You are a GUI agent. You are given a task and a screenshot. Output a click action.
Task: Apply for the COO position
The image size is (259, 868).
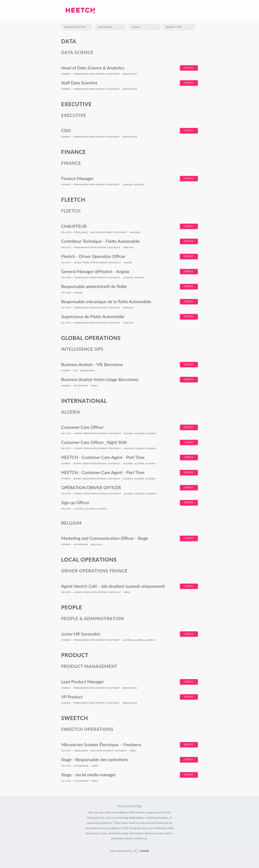pos(189,130)
